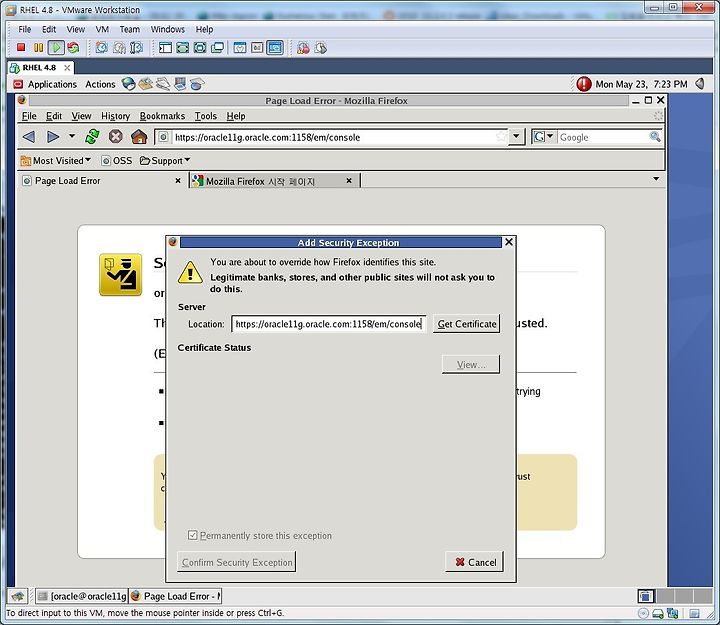Select the Page Load Error tab
Viewport: 720px width, 625px height.
[101, 181]
